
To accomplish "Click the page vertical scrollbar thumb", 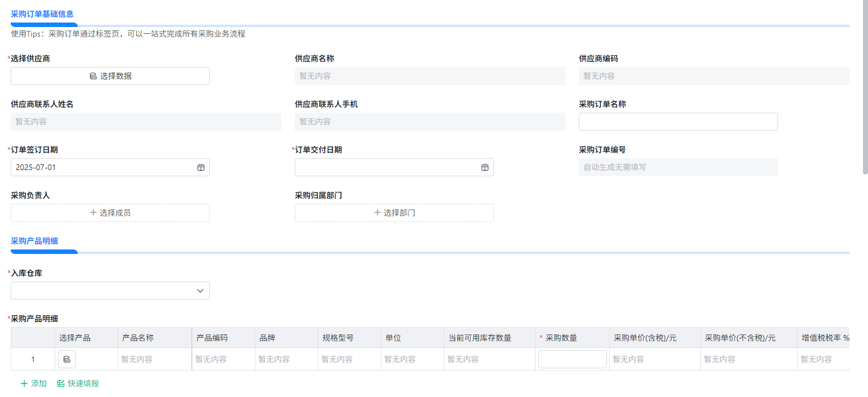I will point(865,87).
